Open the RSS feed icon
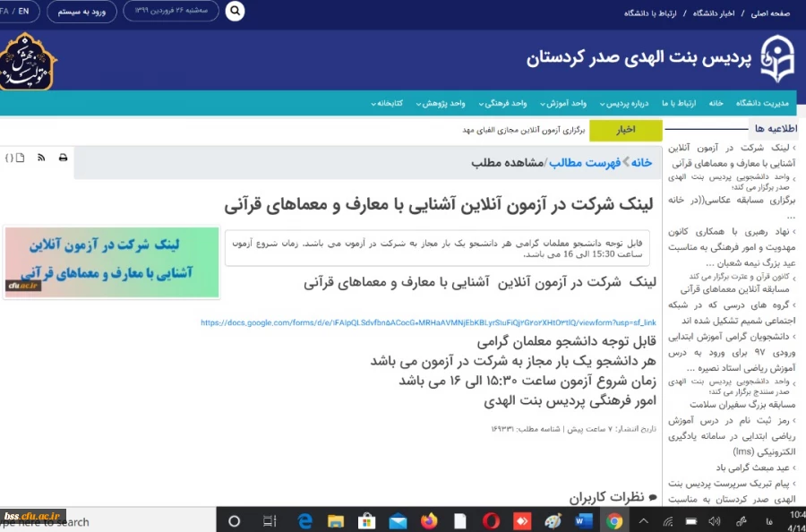Viewport: 806px width, 532px height. click(41, 158)
